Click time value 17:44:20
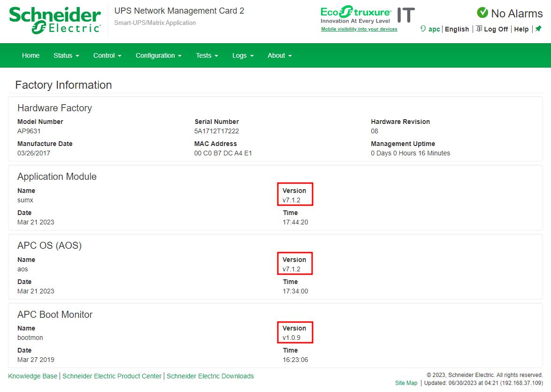Screen dimensions: 551x392 [296, 222]
